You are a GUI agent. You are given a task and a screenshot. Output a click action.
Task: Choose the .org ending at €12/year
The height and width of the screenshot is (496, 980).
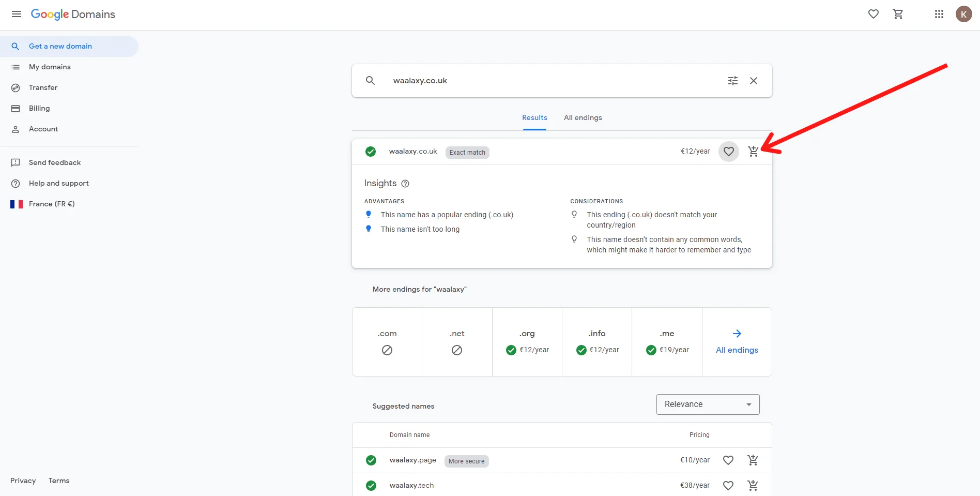(527, 342)
